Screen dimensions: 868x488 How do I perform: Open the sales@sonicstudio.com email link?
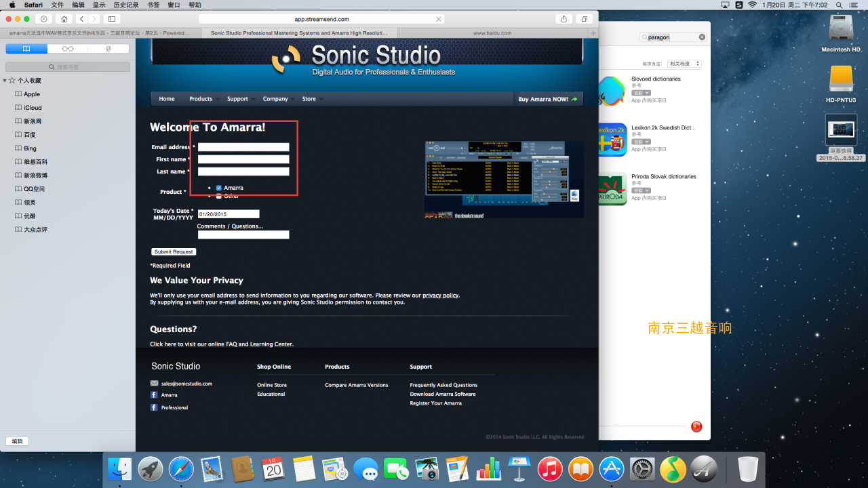point(186,384)
